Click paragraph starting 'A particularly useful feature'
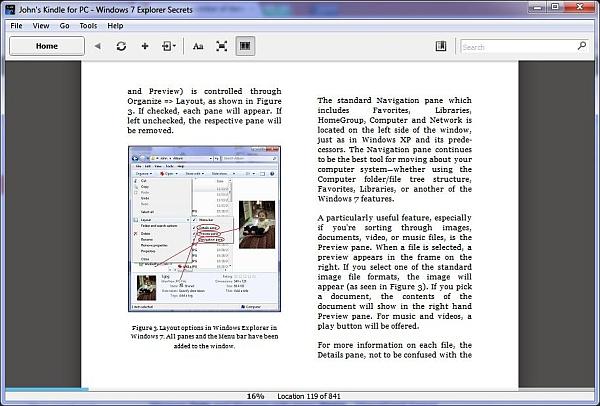600x406 pixels. coord(395,272)
